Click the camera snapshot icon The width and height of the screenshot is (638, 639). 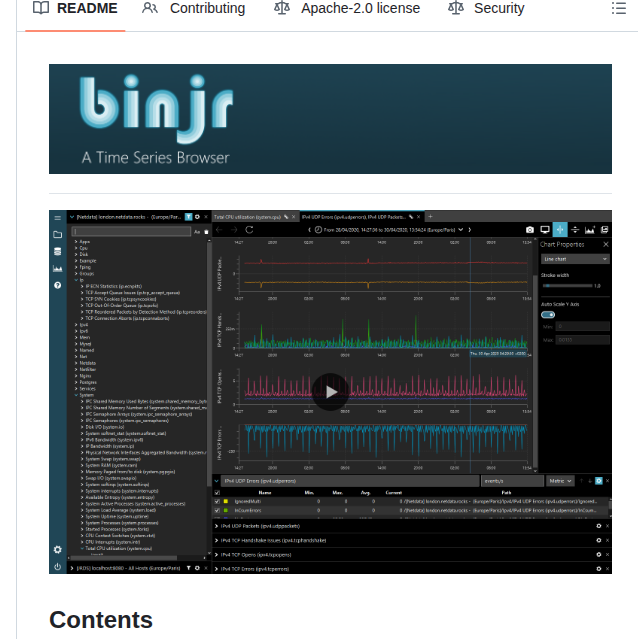point(530,230)
